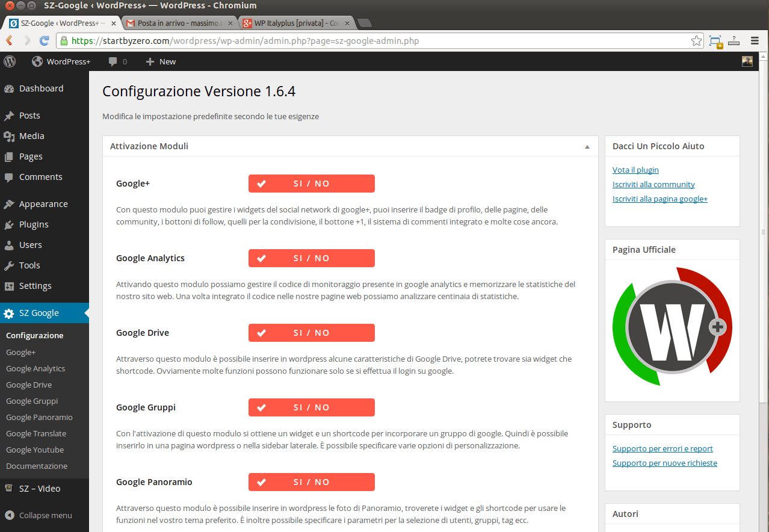Image resolution: width=769 pixels, height=532 pixels.
Task: Click the Pages icon in sidebar
Action: tap(9, 156)
